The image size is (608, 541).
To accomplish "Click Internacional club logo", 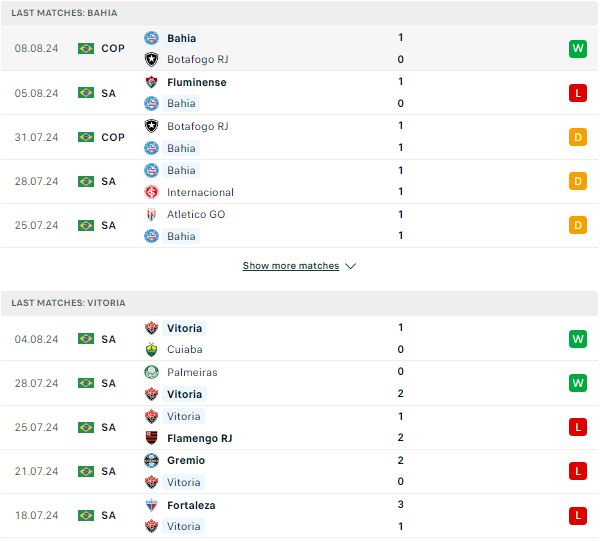I will [x=152, y=192].
